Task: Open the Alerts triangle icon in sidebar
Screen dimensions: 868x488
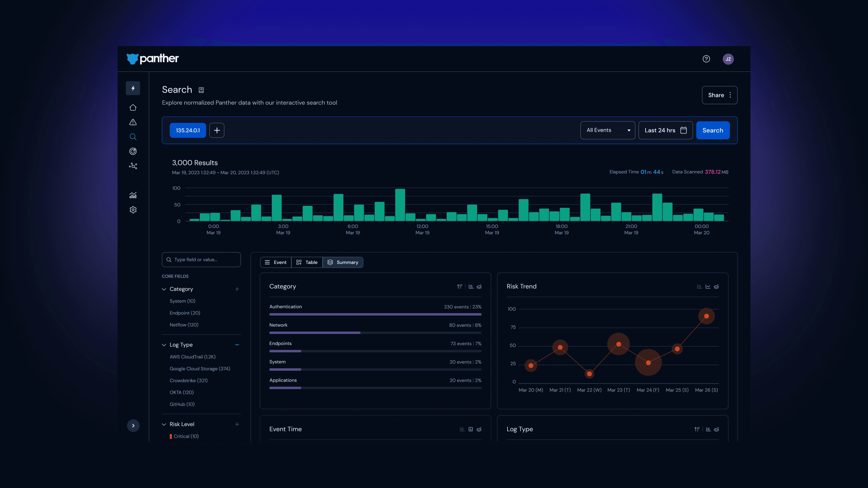Action: [133, 122]
